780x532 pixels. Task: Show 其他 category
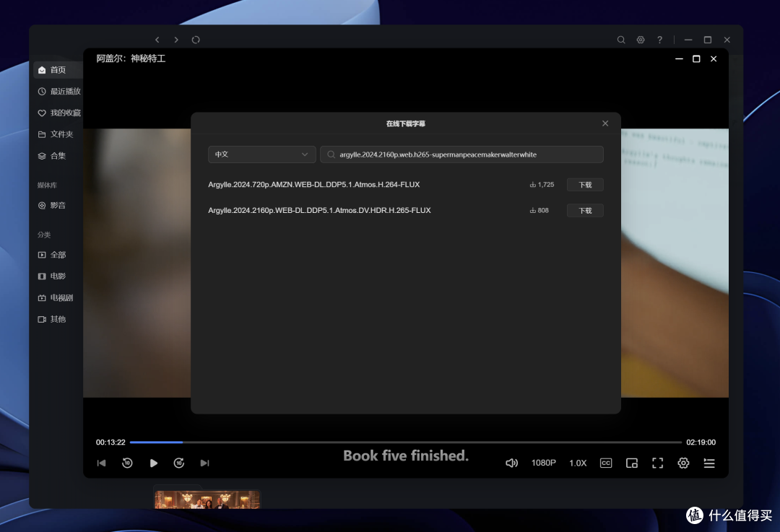click(52, 319)
